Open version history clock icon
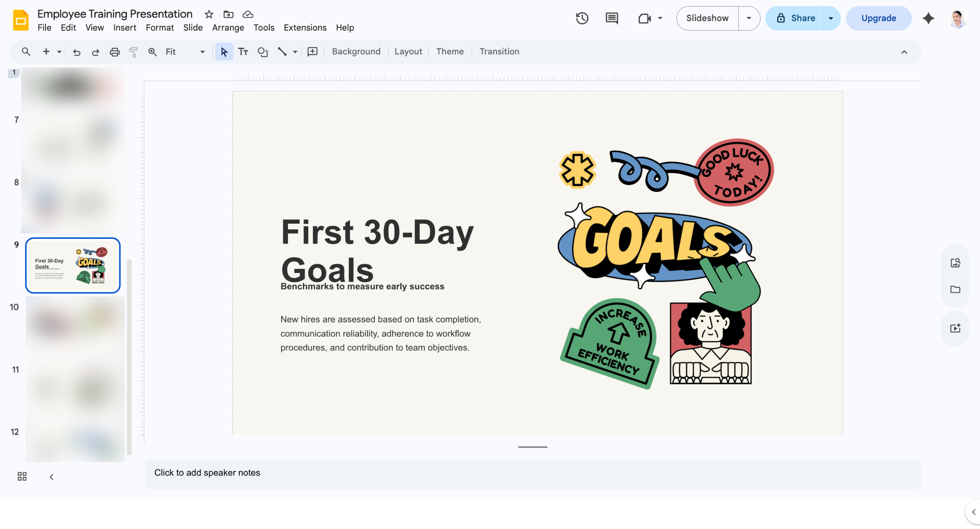The width and height of the screenshot is (980, 529). pos(582,18)
